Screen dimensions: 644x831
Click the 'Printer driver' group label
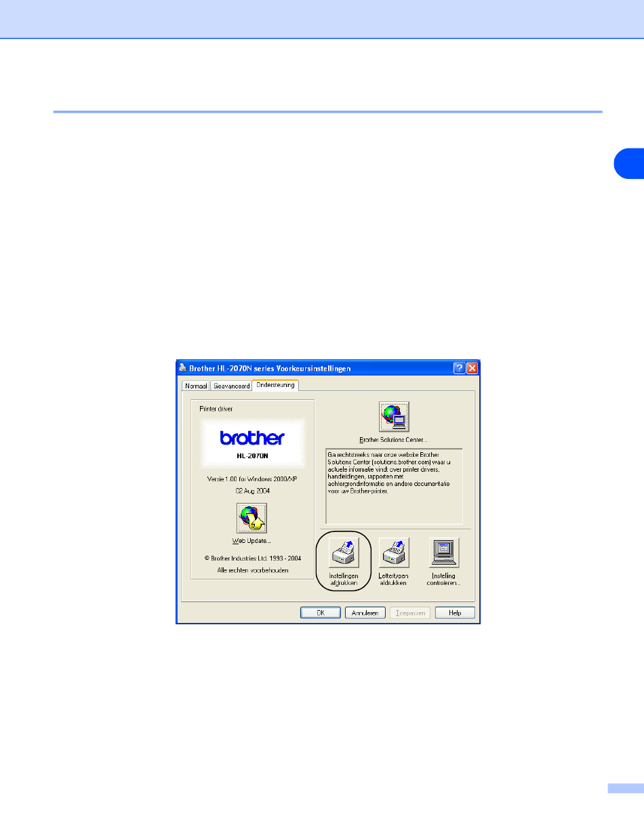pos(216,409)
